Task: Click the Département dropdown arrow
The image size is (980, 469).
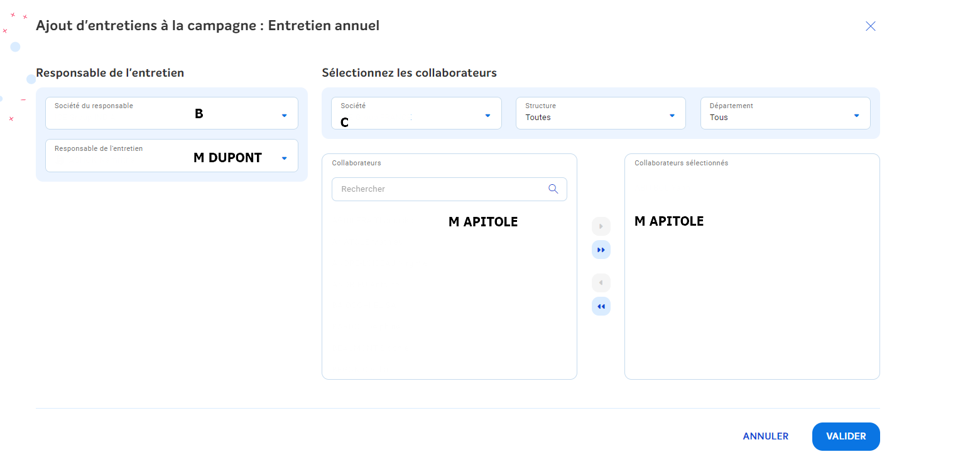Action: 856,116
